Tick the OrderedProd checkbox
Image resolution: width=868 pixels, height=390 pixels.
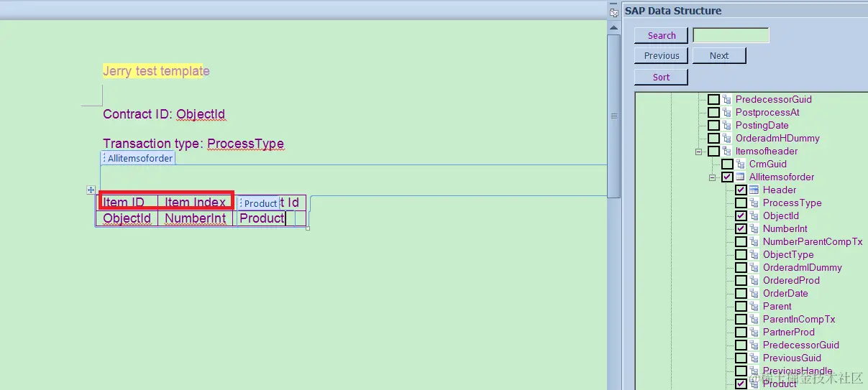click(x=741, y=280)
